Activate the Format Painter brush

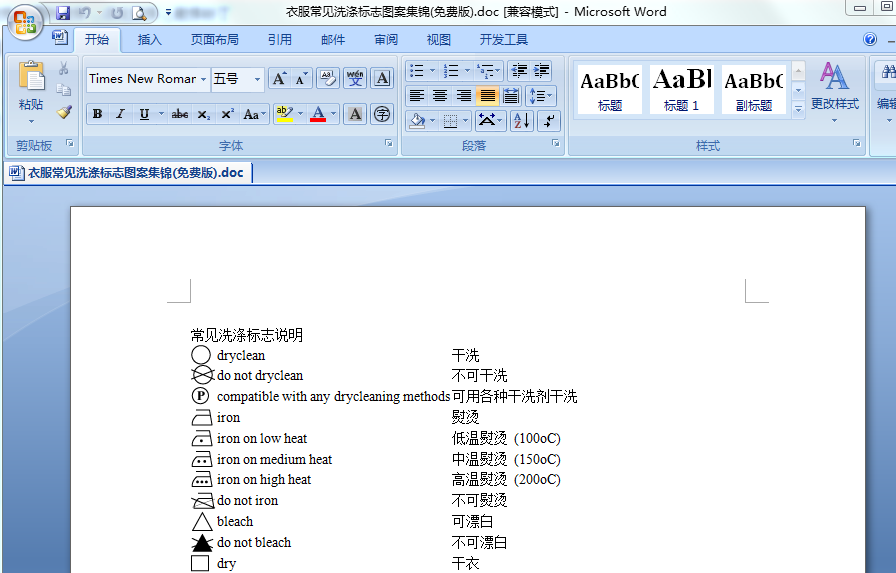(x=64, y=111)
